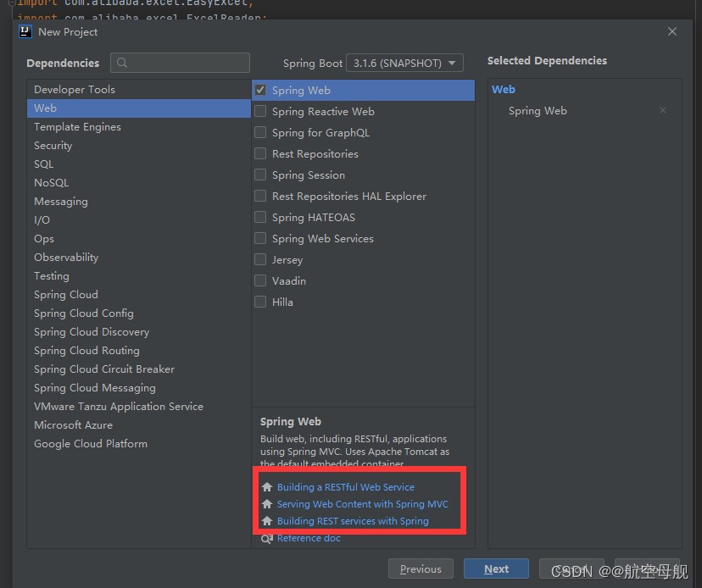Screen dimensions: 702x588
Task: Enable Spring Reactive Web checkbox
Action: (260, 111)
